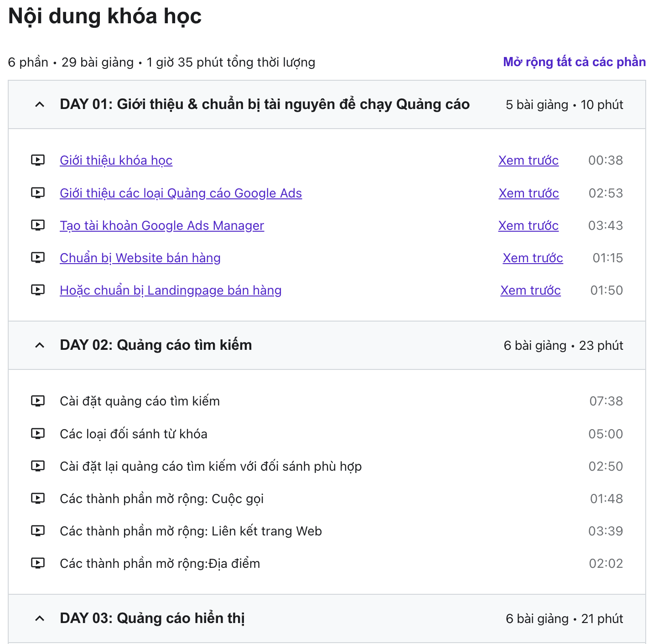Image resolution: width=653 pixels, height=644 pixels.
Task: Click video icon beside Tạo tài khoản Google Ads Manager
Action: click(38, 225)
